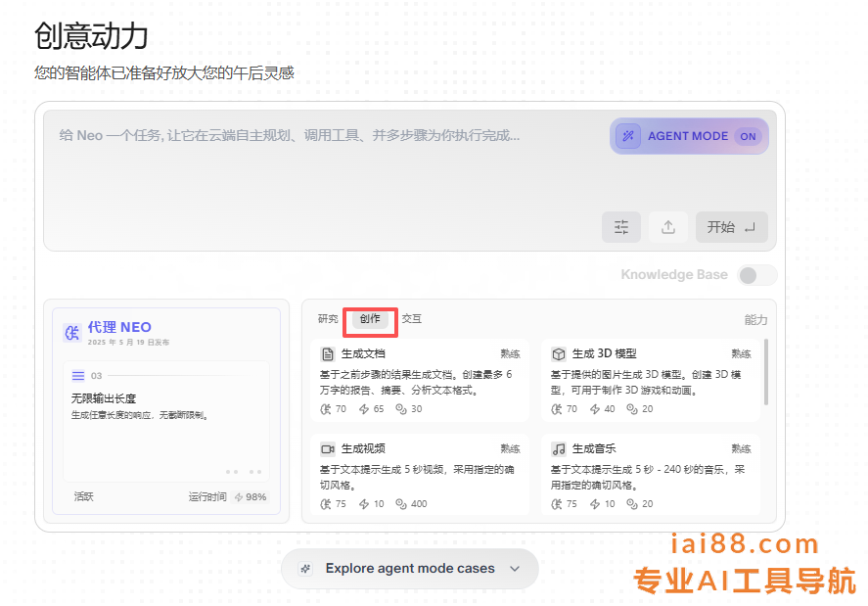This screenshot has width=868, height=606.
Task: Turn off the AGENT MODE ON toggle
Action: pyautogui.click(x=748, y=136)
